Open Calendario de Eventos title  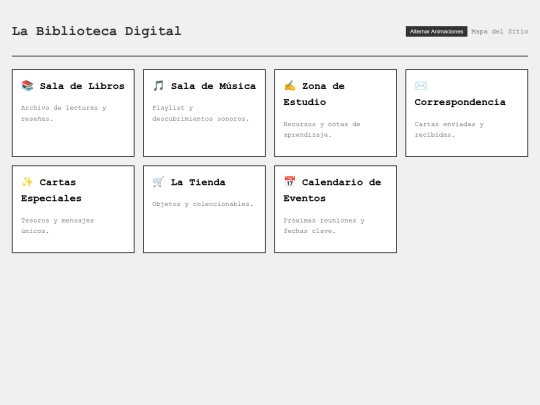click(x=332, y=190)
